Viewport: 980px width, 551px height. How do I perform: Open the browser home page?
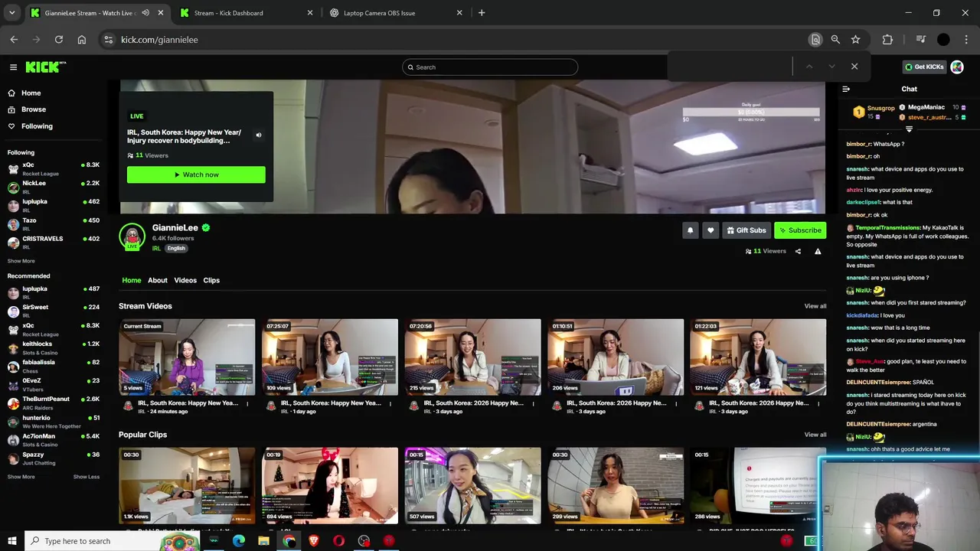(x=81, y=40)
